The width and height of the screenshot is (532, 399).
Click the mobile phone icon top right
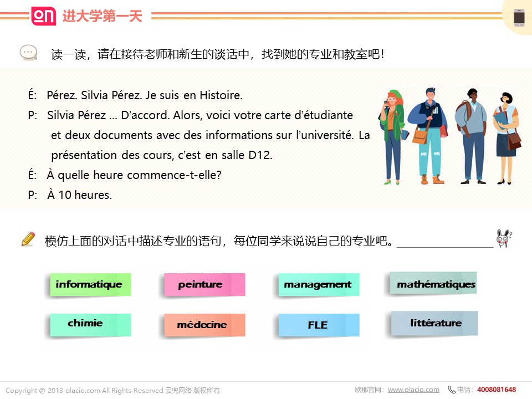(519, 17)
